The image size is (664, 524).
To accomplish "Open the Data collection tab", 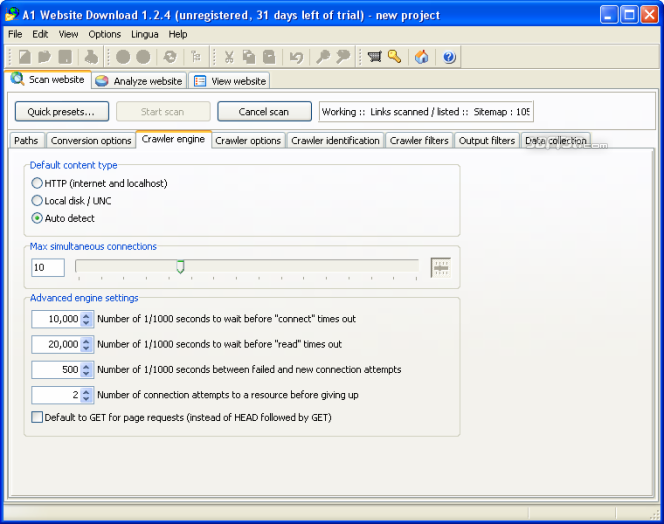I will (556, 141).
